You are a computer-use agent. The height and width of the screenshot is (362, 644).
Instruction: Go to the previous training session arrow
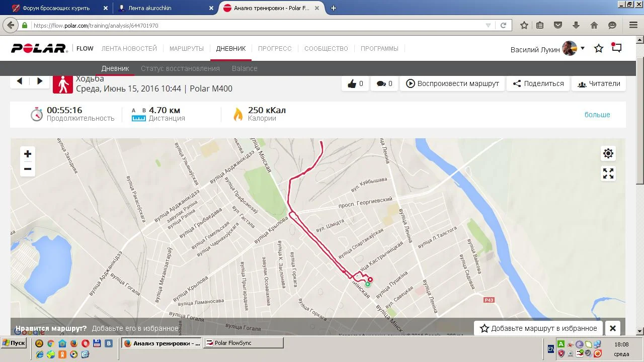tap(20, 81)
